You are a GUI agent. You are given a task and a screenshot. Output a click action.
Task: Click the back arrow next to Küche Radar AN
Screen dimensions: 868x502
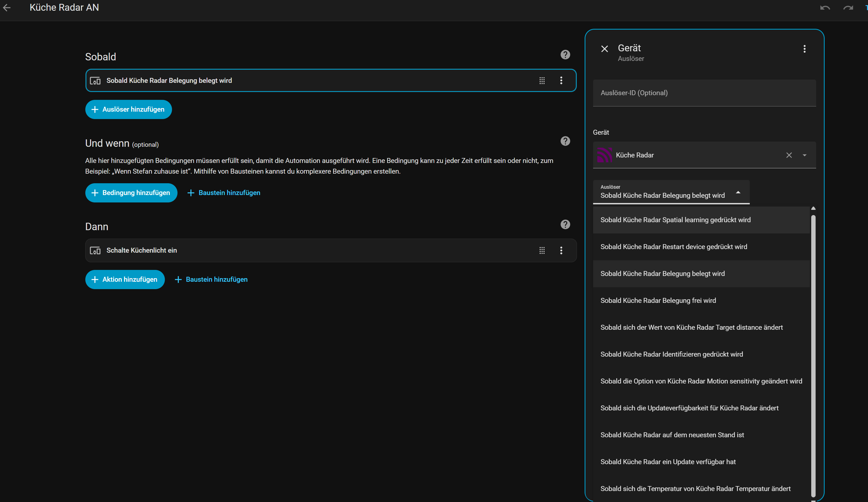pyautogui.click(x=7, y=8)
